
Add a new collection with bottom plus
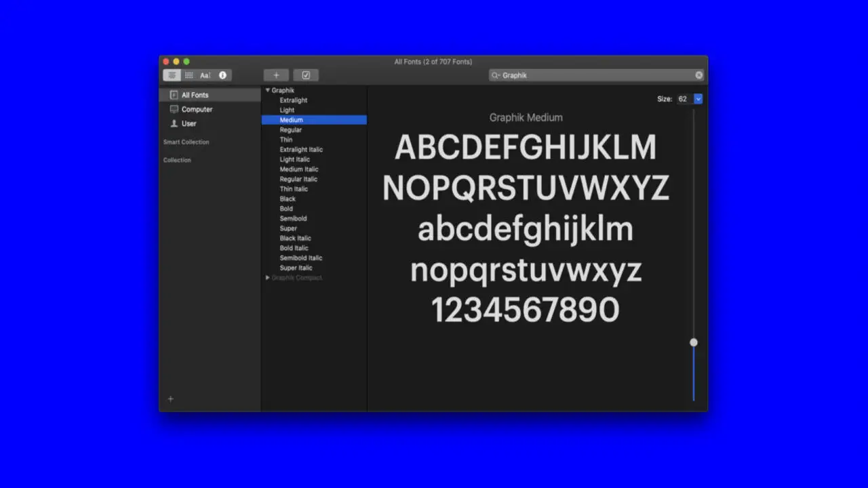pyautogui.click(x=171, y=399)
